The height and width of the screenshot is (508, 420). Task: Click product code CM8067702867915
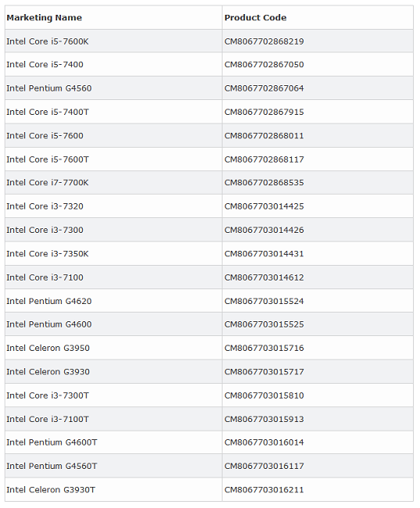coord(264,112)
